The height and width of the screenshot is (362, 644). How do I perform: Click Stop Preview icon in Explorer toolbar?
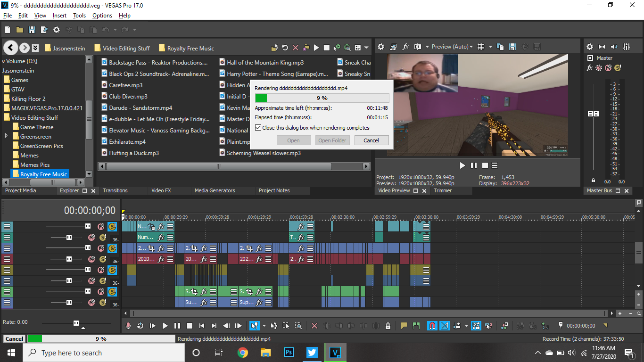326,48
